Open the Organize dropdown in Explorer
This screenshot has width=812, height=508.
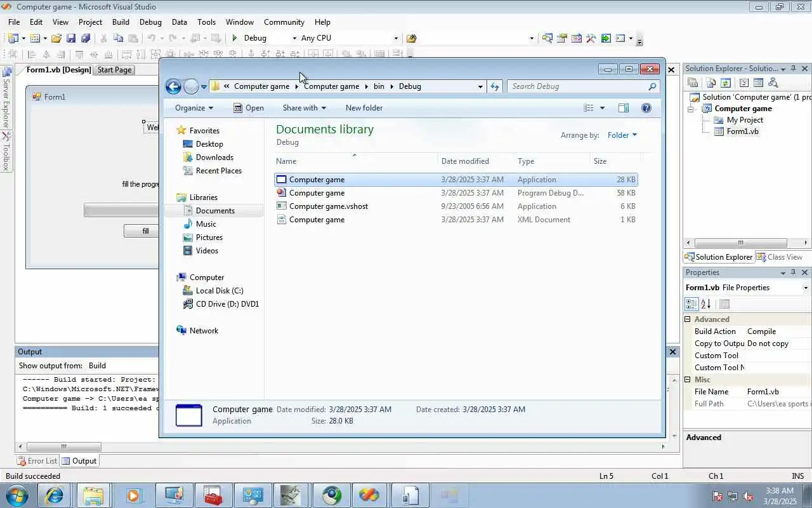[194, 108]
